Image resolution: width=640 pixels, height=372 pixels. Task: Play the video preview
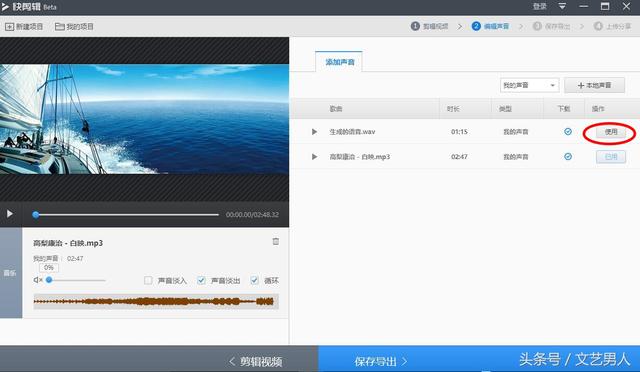pos(10,214)
